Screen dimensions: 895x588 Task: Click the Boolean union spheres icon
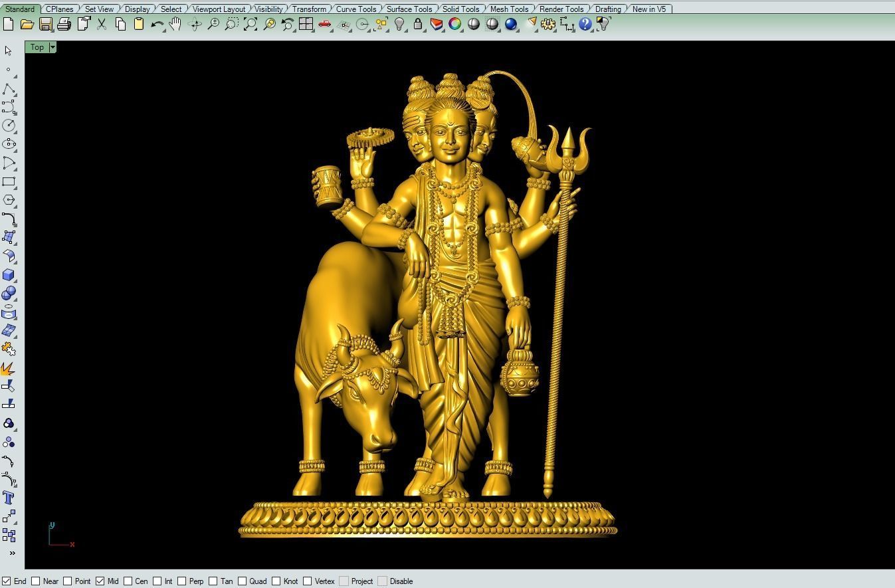(9, 293)
